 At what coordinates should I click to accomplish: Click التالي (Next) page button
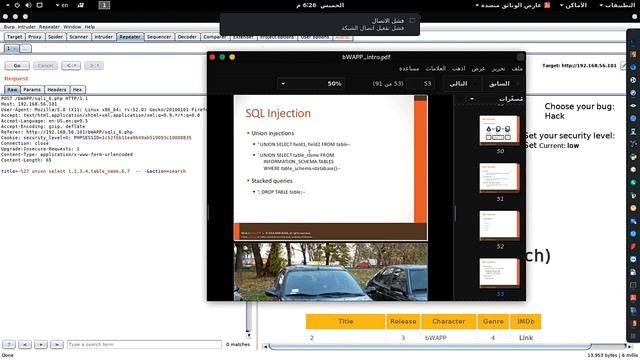coord(462,84)
